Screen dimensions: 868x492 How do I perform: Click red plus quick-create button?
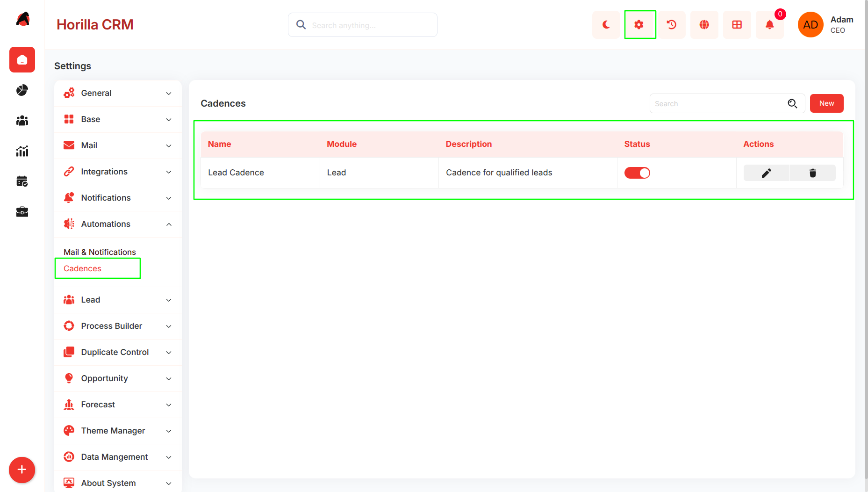[22, 470]
